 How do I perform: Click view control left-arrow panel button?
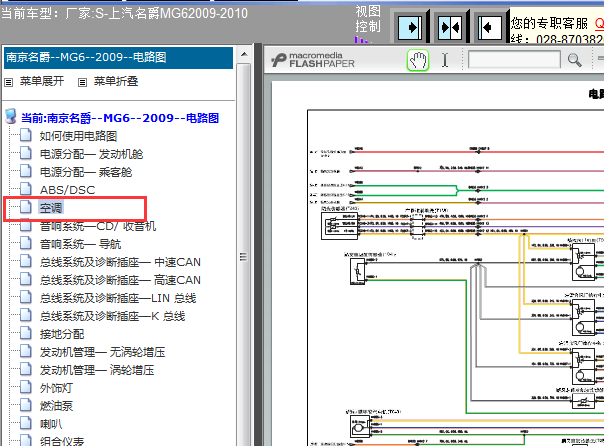click(490, 27)
